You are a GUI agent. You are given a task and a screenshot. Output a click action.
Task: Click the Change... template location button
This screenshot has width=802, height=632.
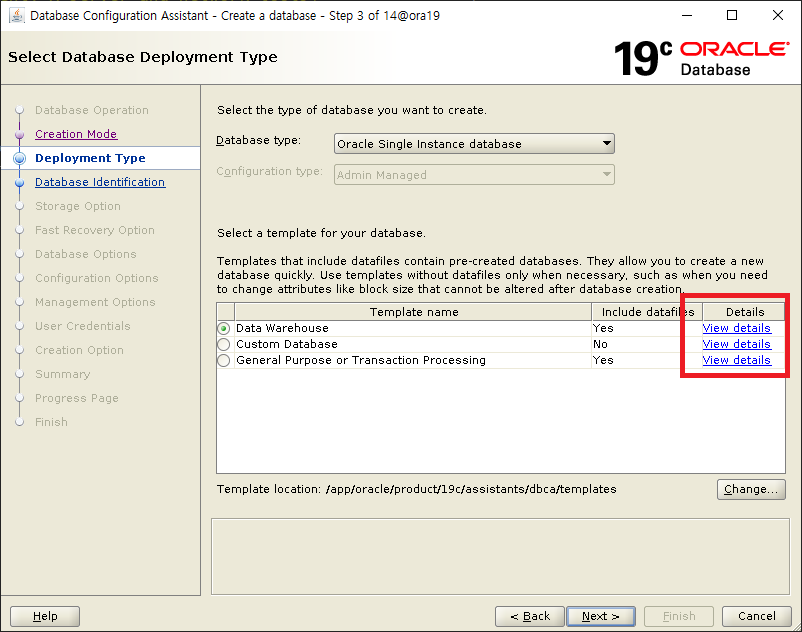click(x=751, y=489)
